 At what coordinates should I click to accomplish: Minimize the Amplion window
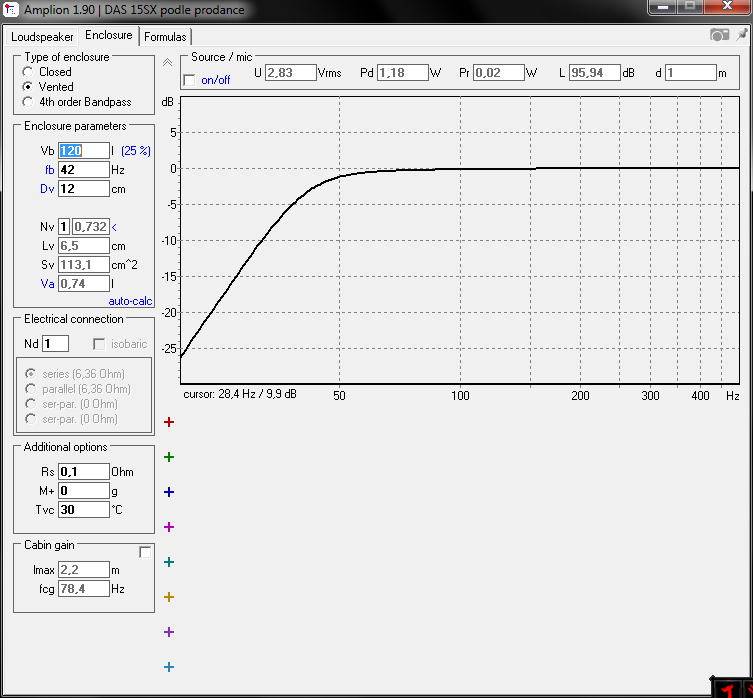click(663, 7)
